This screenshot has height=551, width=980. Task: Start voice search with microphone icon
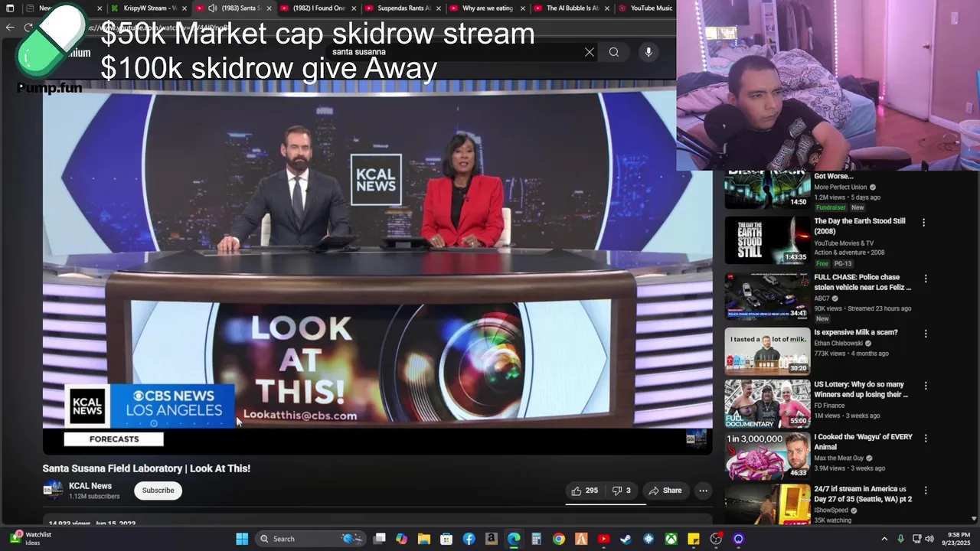pyautogui.click(x=648, y=52)
